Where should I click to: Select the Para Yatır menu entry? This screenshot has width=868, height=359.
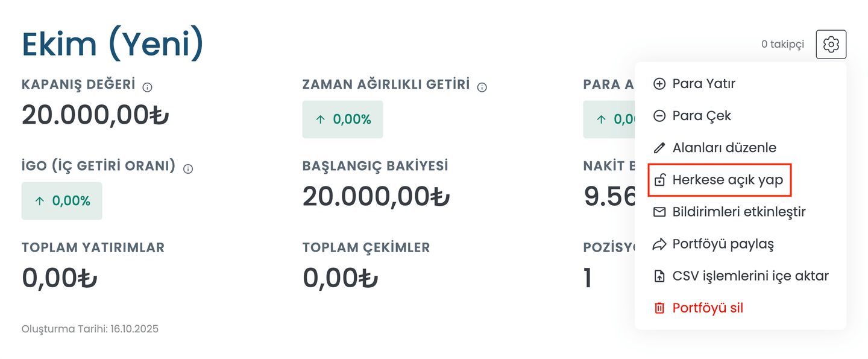(x=703, y=84)
